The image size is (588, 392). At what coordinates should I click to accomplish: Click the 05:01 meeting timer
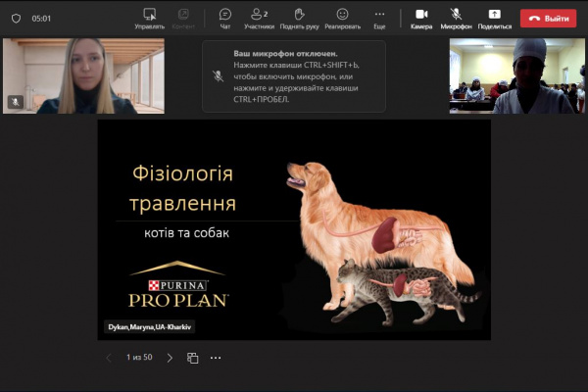click(x=41, y=19)
